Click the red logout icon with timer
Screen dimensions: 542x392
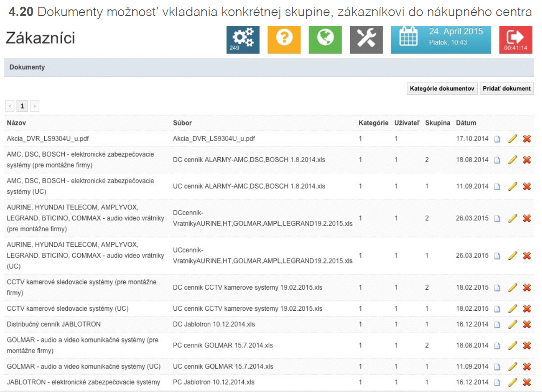(x=516, y=40)
